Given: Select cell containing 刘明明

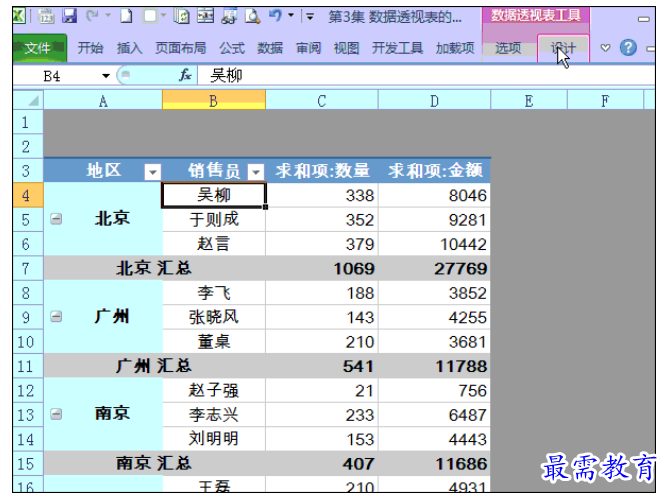Looking at the screenshot, I should pyautogui.click(x=214, y=439).
